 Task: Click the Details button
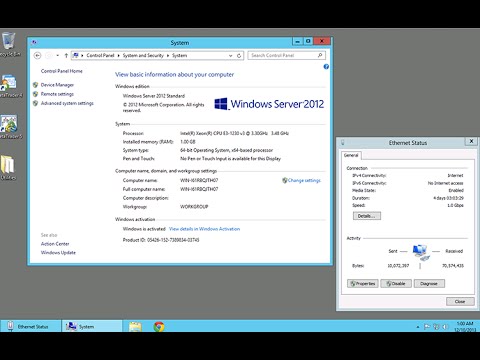click(x=367, y=216)
